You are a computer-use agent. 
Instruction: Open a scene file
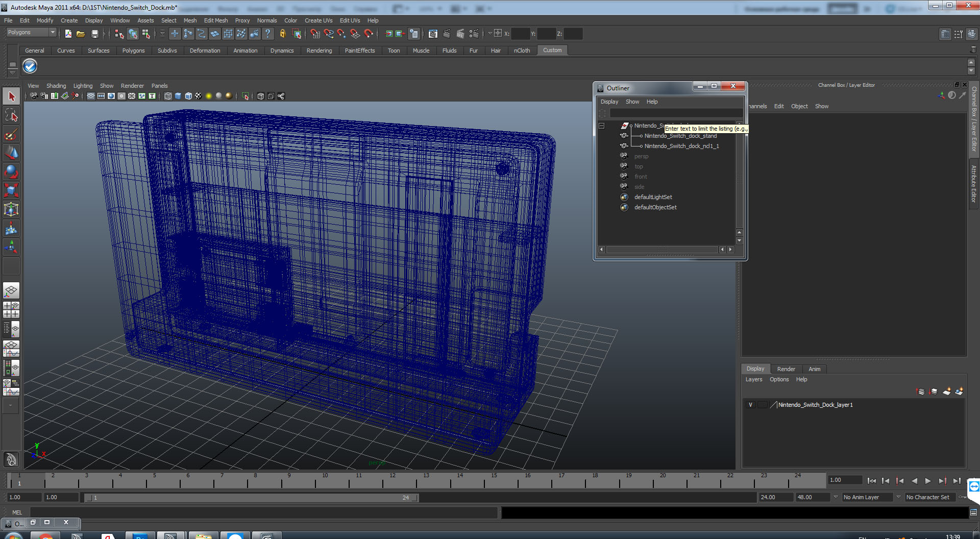point(81,34)
